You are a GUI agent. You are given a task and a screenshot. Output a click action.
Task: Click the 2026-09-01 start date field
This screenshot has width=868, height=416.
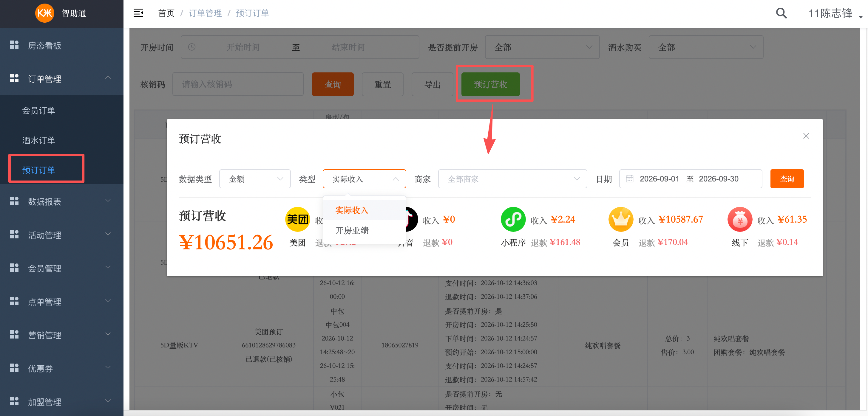pos(659,179)
